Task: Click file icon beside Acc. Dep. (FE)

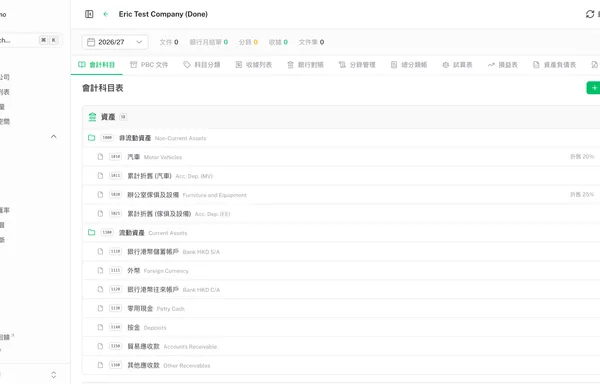Action: point(100,214)
